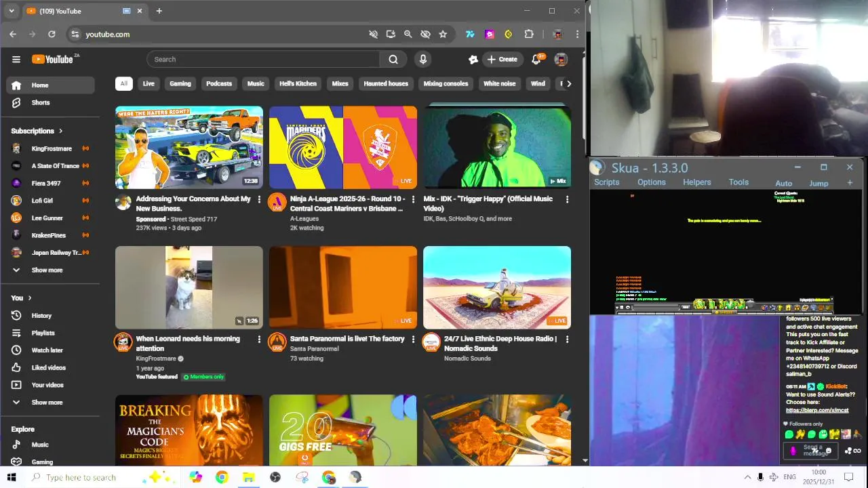The height and width of the screenshot is (488, 868).
Task: Open the YouTube account avatar menu
Action: tap(561, 60)
